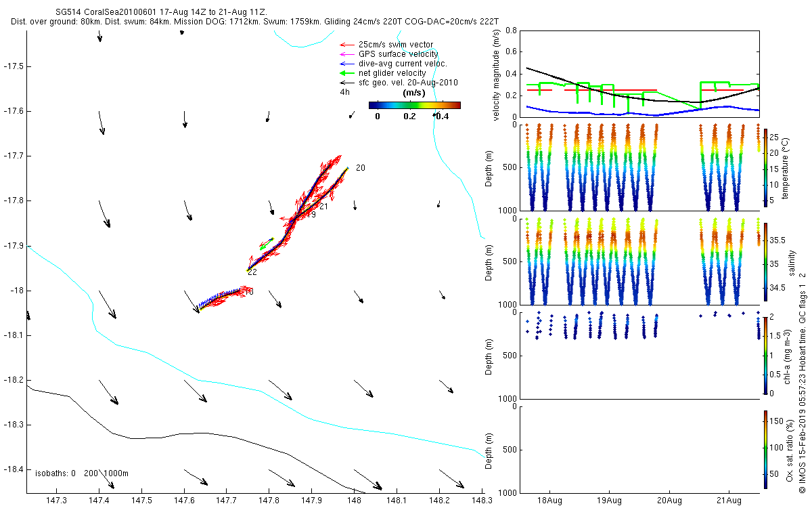
Task: Click the '-17.5' latitude tick label
Action: tap(12, 66)
